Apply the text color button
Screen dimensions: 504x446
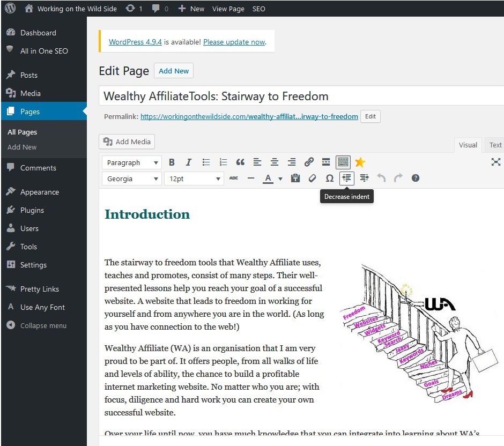pyautogui.click(x=268, y=179)
